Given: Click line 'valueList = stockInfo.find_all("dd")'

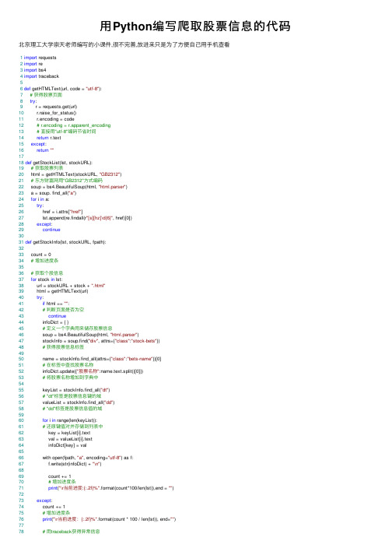Looking at the screenshot, I should 79,402.
